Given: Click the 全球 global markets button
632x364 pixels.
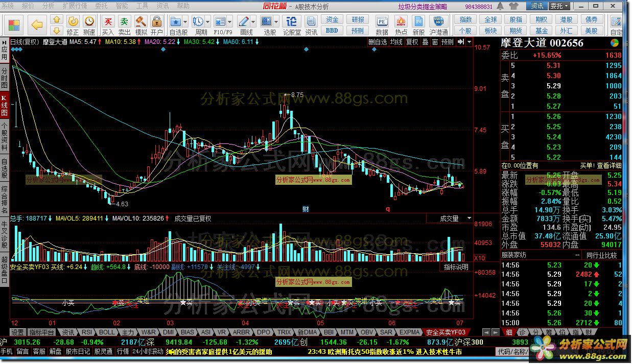Looking at the screenshot, I should [490, 19].
